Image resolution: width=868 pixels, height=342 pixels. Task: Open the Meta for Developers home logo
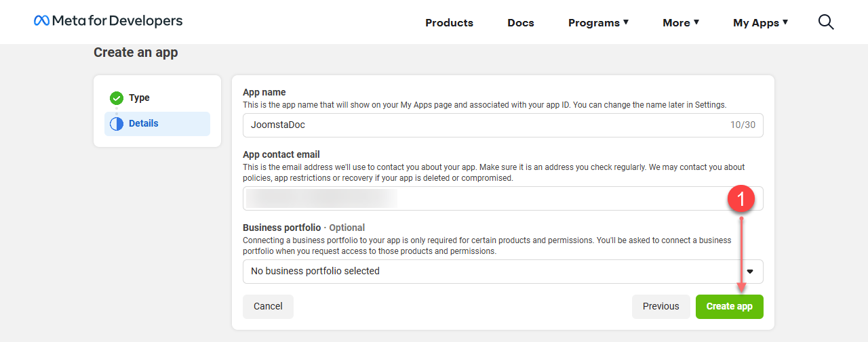(108, 21)
